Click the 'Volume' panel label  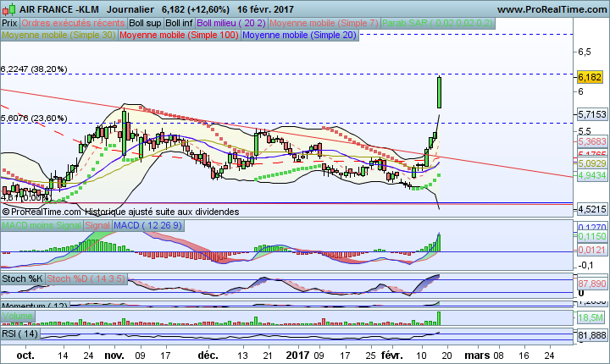[x=18, y=316]
